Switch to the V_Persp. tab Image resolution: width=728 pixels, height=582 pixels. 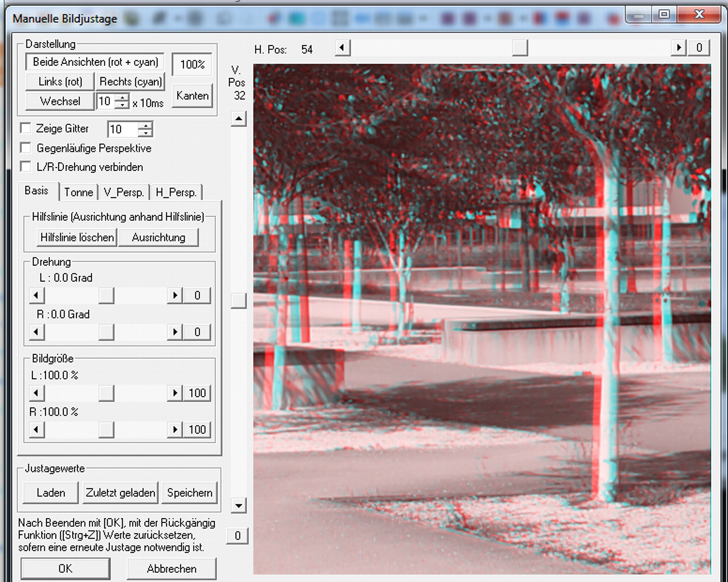click(124, 192)
